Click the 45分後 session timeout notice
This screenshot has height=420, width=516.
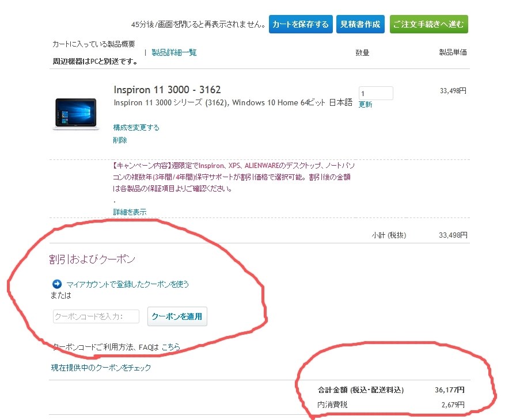(199, 24)
